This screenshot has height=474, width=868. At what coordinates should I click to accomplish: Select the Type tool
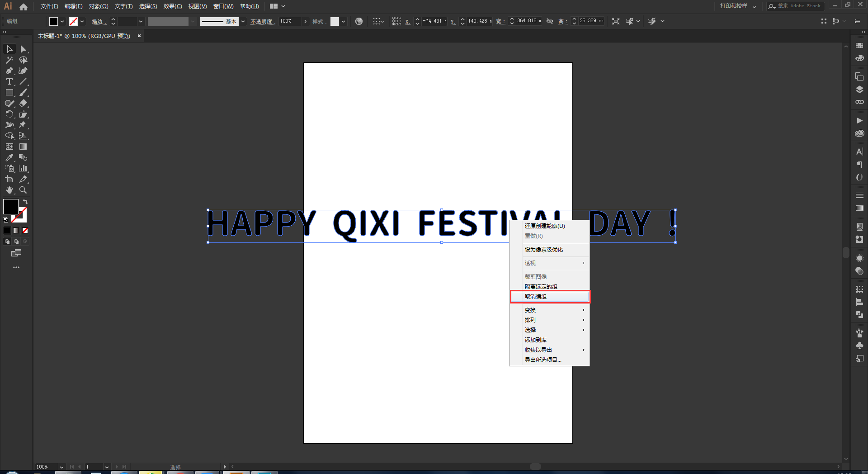[9, 81]
